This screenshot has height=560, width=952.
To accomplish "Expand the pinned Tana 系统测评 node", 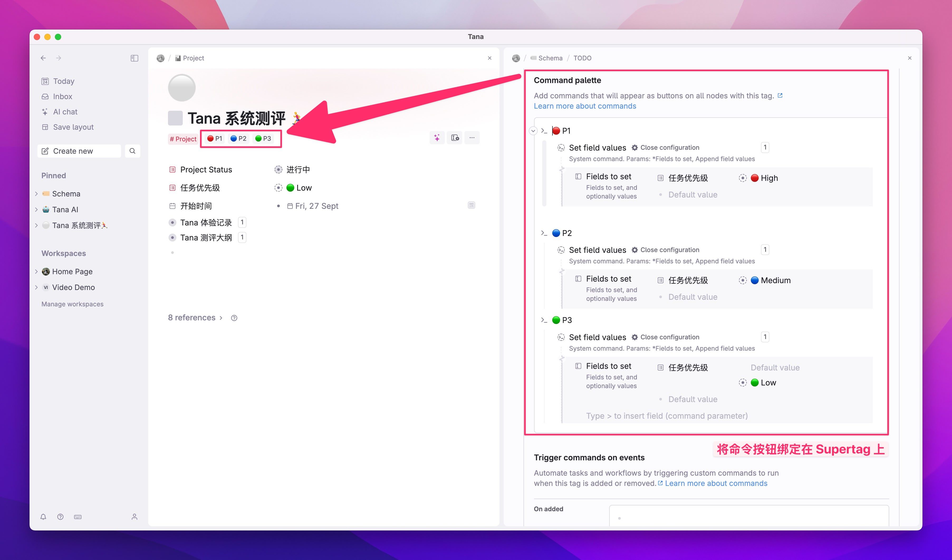I will (x=36, y=225).
